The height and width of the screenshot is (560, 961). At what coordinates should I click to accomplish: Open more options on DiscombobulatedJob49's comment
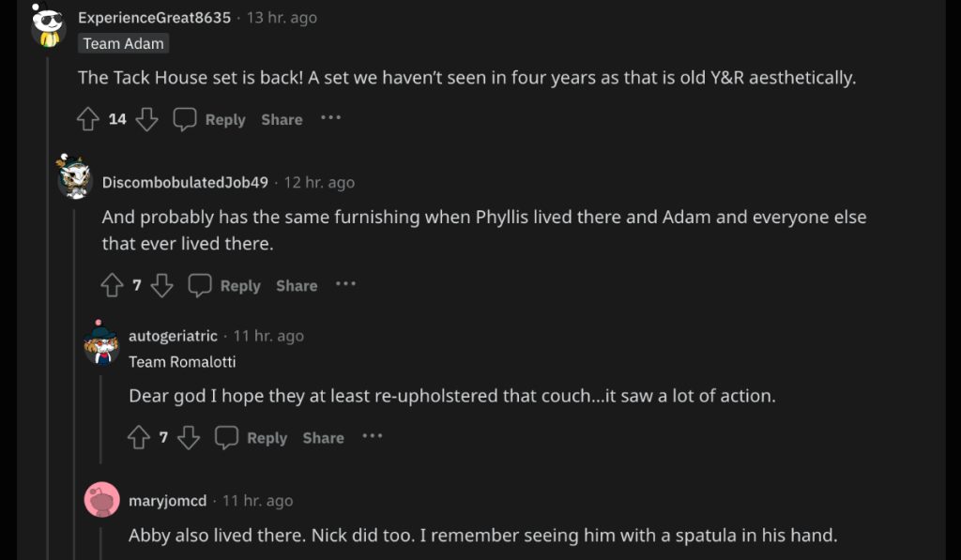pyautogui.click(x=345, y=284)
